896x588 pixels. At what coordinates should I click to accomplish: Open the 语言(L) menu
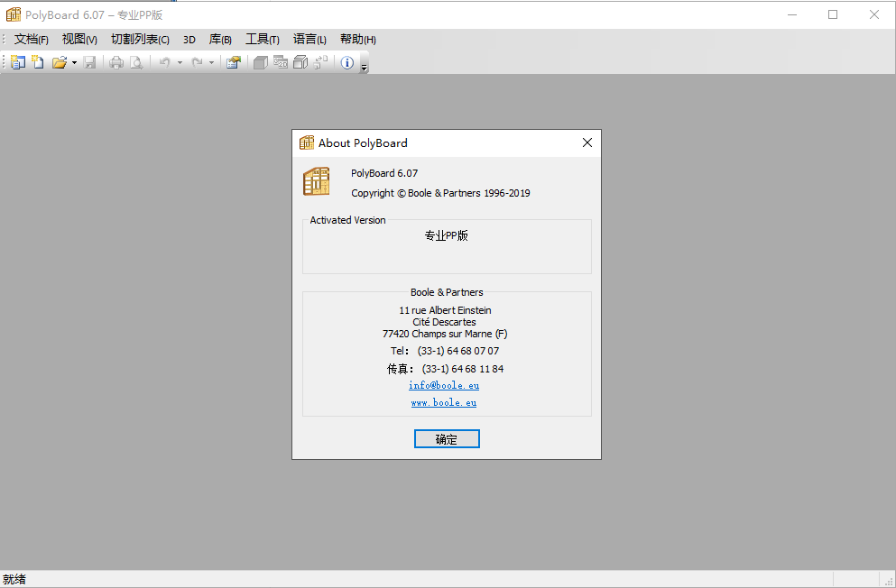tap(309, 40)
